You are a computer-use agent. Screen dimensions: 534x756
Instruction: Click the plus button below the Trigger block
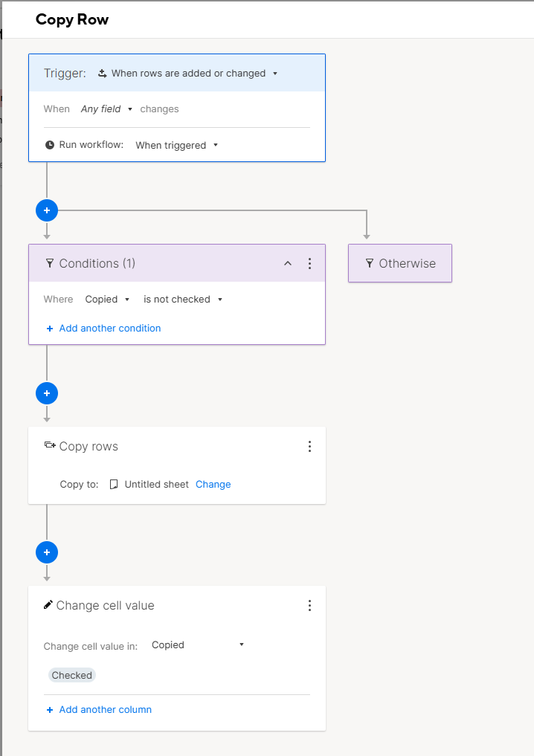[x=47, y=210]
